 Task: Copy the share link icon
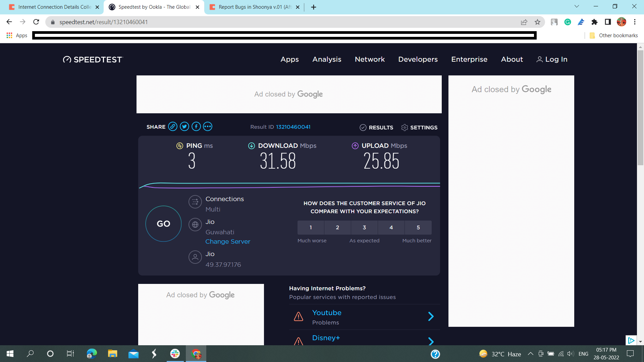173,127
